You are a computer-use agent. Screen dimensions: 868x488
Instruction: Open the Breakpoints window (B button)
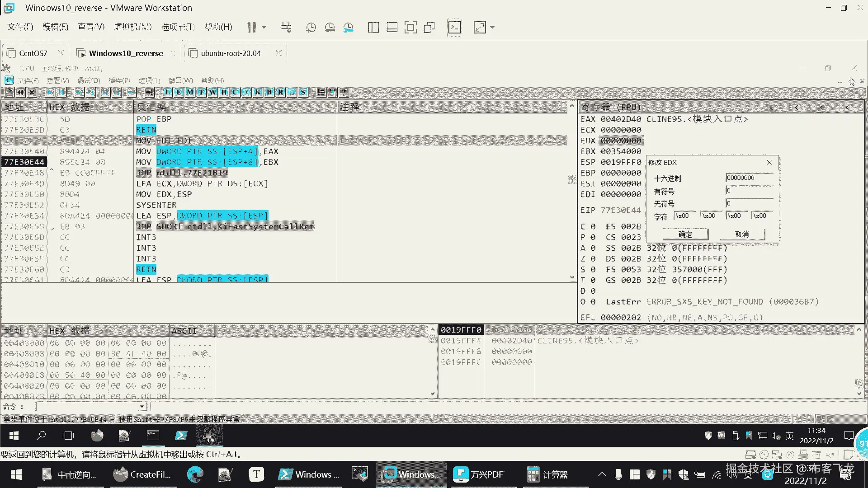pyautogui.click(x=269, y=92)
